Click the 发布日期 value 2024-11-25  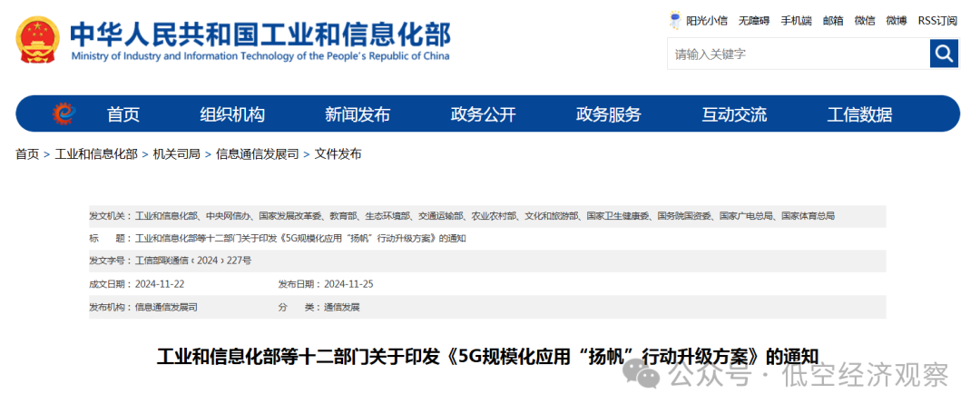tap(348, 284)
